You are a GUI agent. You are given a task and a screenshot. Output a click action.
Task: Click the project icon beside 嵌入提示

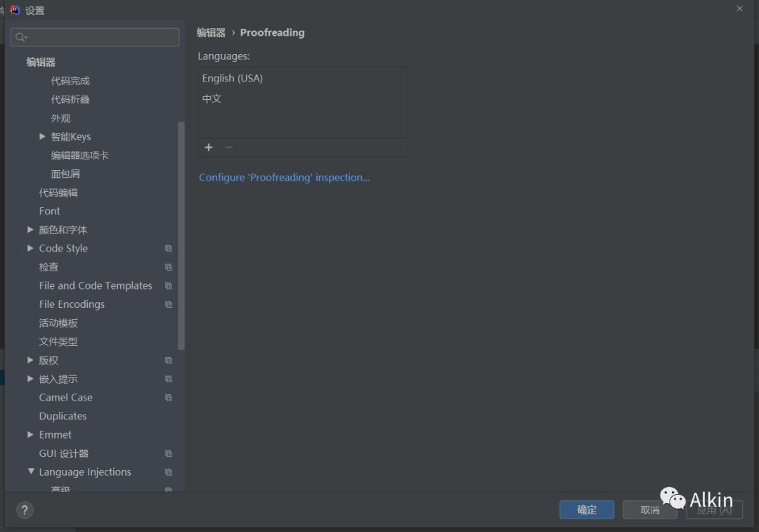coord(169,379)
